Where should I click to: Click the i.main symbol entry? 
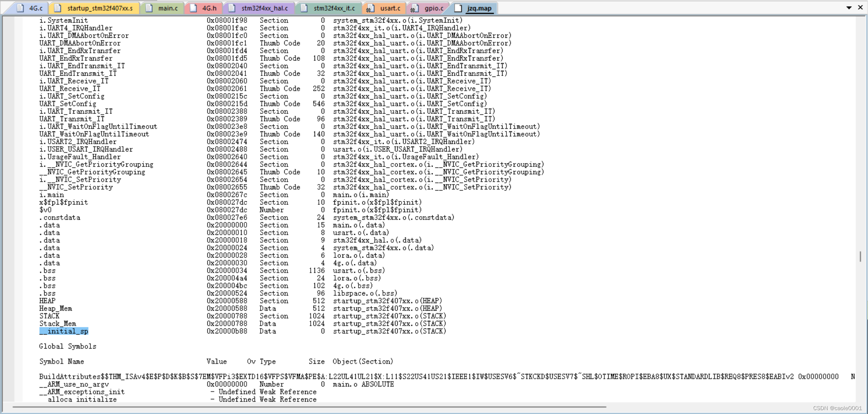pos(51,195)
